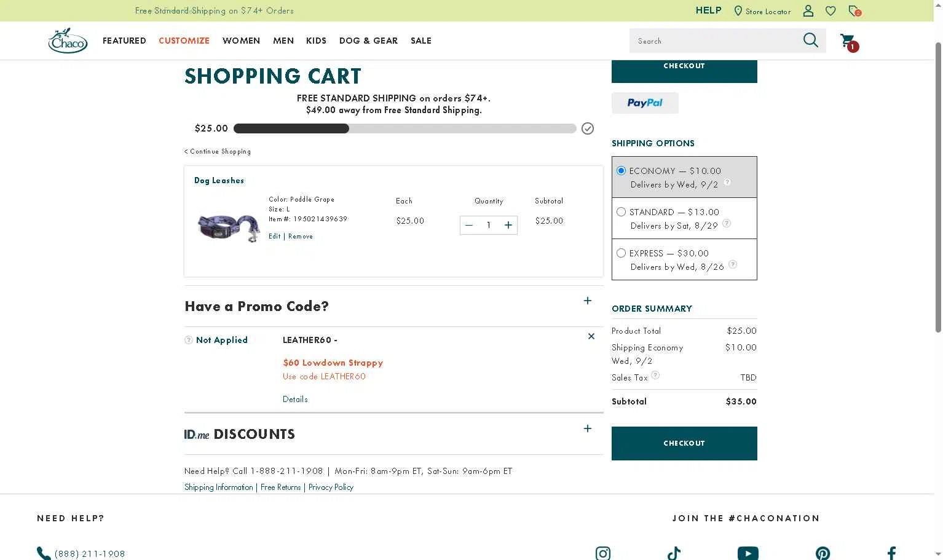Pay with the PayPal button

coord(645,103)
